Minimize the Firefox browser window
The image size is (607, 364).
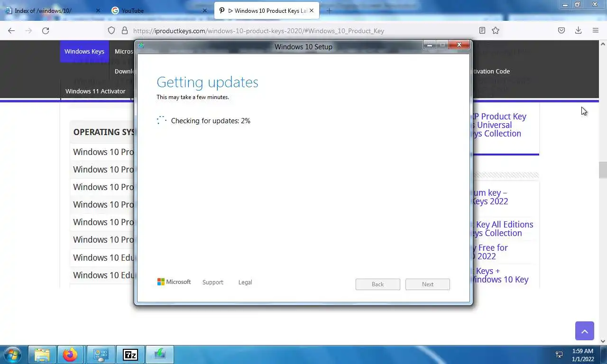point(565,5)
